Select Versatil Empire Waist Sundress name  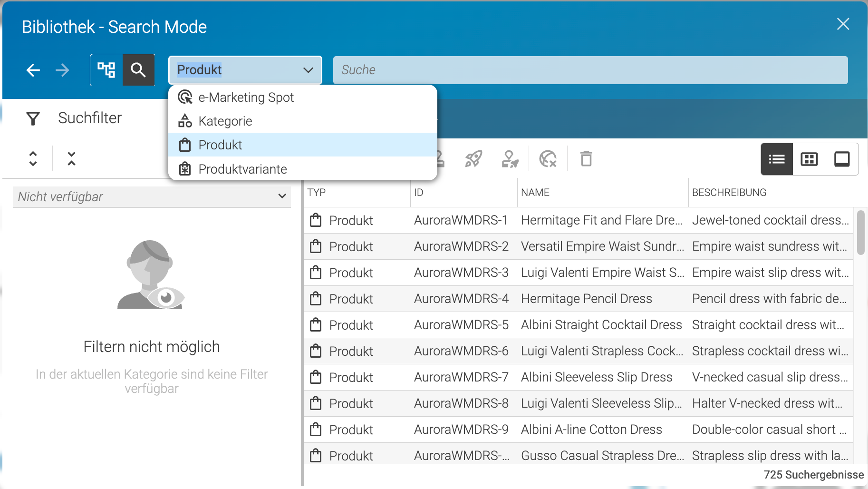click(602, 246)
